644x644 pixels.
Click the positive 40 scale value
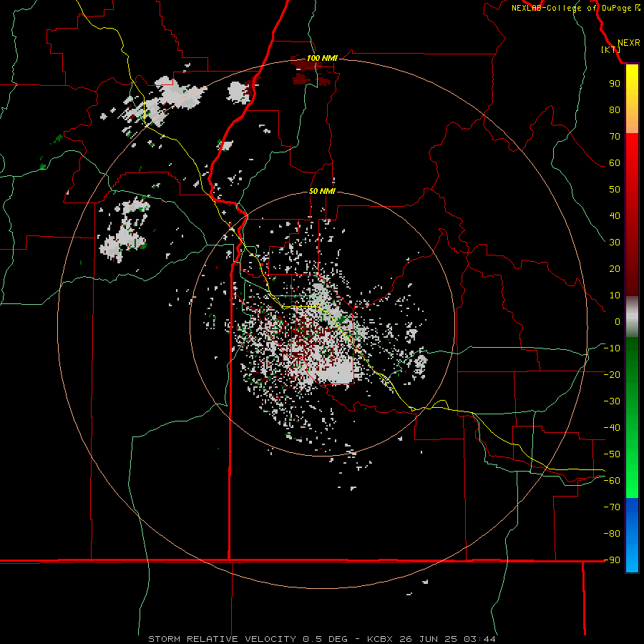pyautogui.click(x=615, y=215)
